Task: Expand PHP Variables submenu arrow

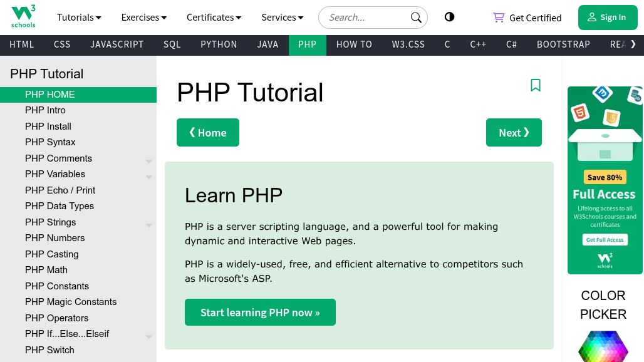Action: (148, 177)
